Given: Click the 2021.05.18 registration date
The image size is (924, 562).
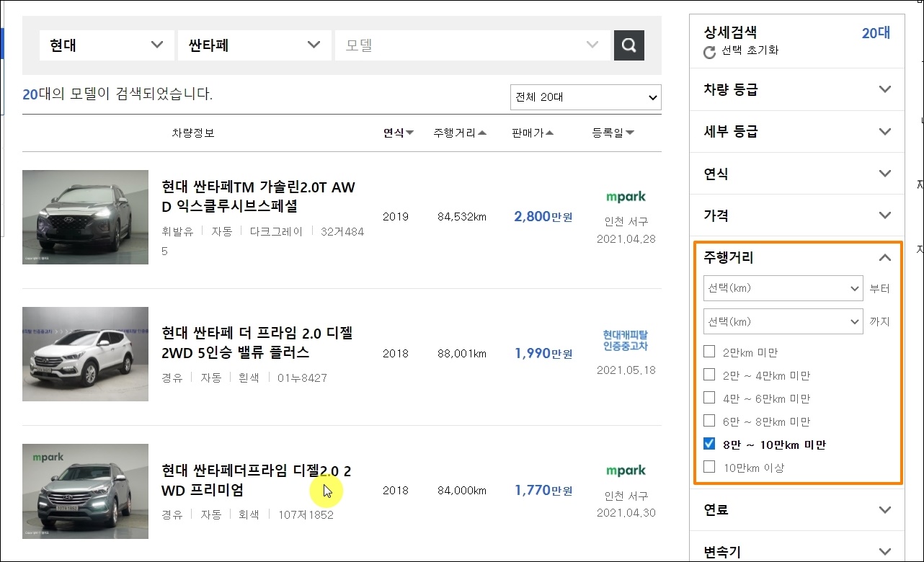Looking at the screenshot, I should tap(626, 370).
